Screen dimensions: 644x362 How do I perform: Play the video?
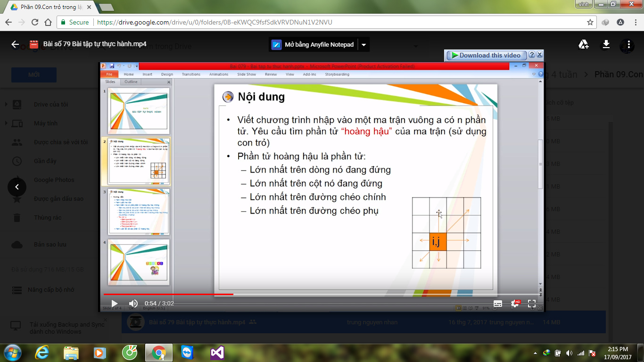(x=115, y=304)
